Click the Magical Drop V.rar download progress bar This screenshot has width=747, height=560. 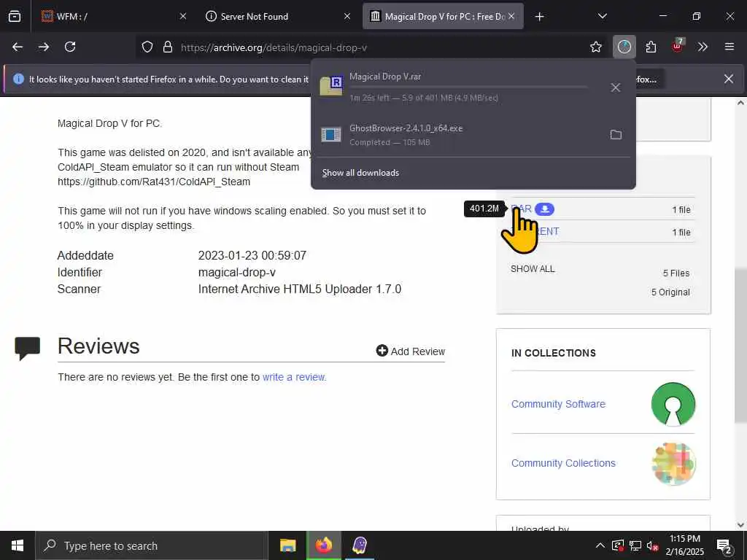click(468, 87)
